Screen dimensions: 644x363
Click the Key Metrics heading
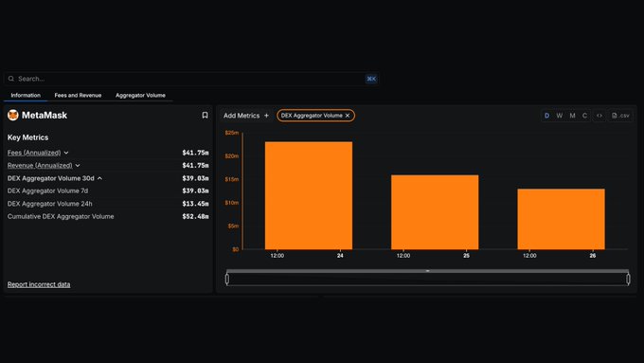27,137
